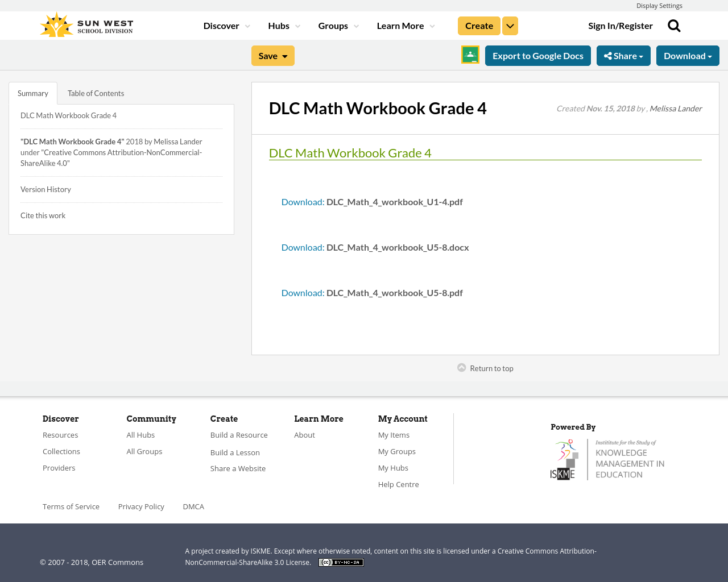Click the Sun West School Division logo

click(x=85, y=23)
